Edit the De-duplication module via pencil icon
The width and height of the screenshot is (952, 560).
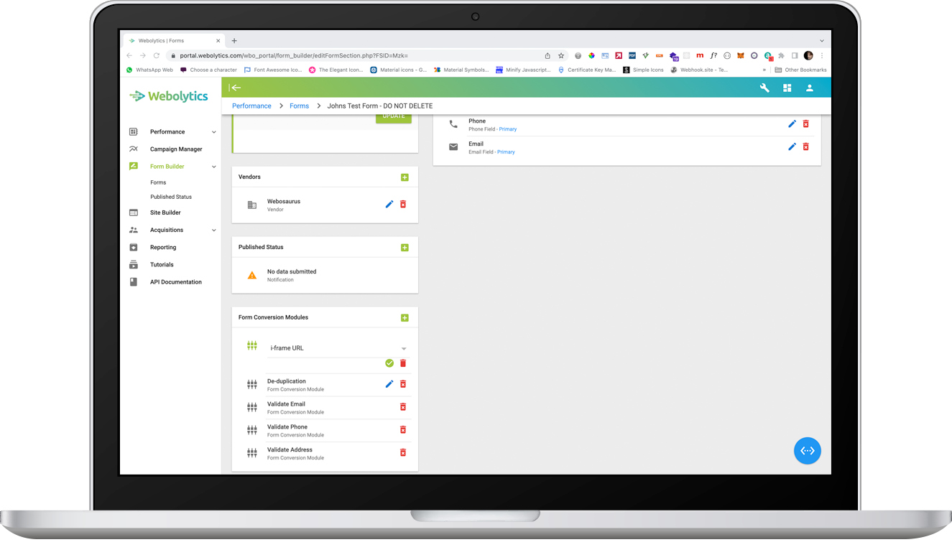click(389, 383)
